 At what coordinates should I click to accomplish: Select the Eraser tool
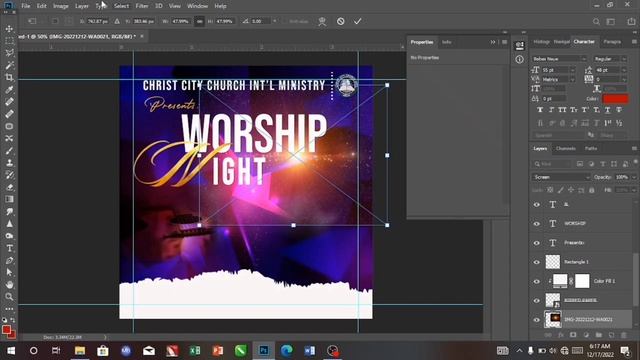[x=9, y=187]
